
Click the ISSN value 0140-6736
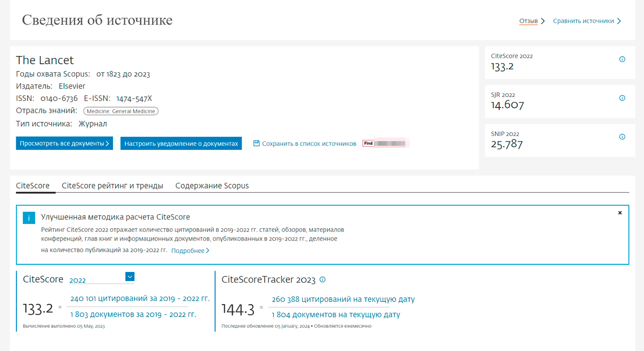tap(59, 99)
